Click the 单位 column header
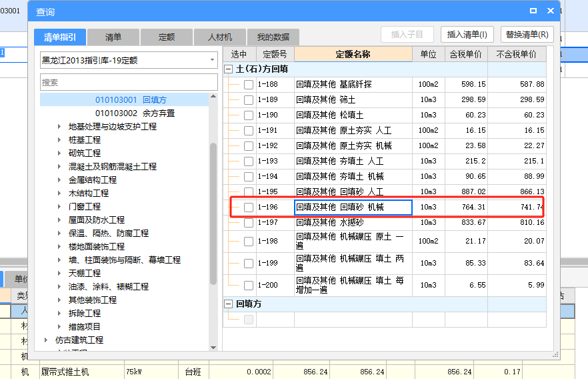This screenshot has height=379, width=588. (x=429, y=55)
